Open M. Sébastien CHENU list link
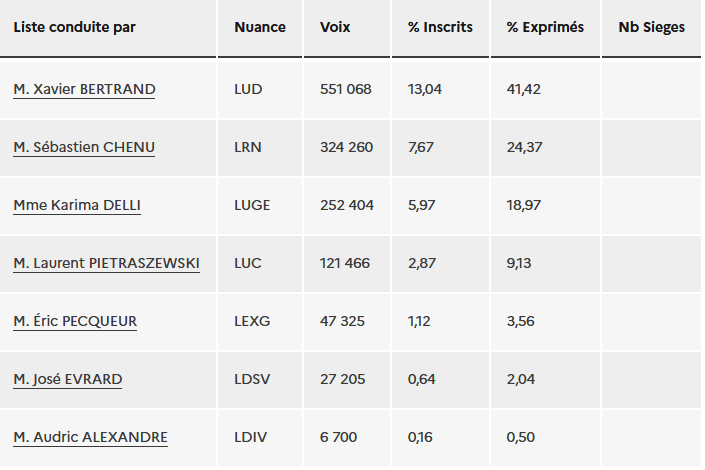 [x=84, y=147]
